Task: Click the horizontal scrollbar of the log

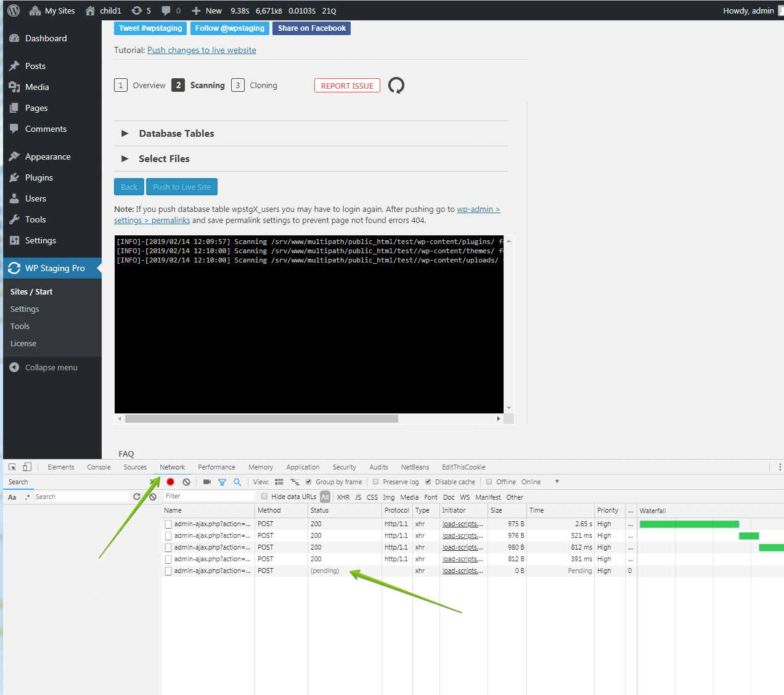Action: pos(261,418)
